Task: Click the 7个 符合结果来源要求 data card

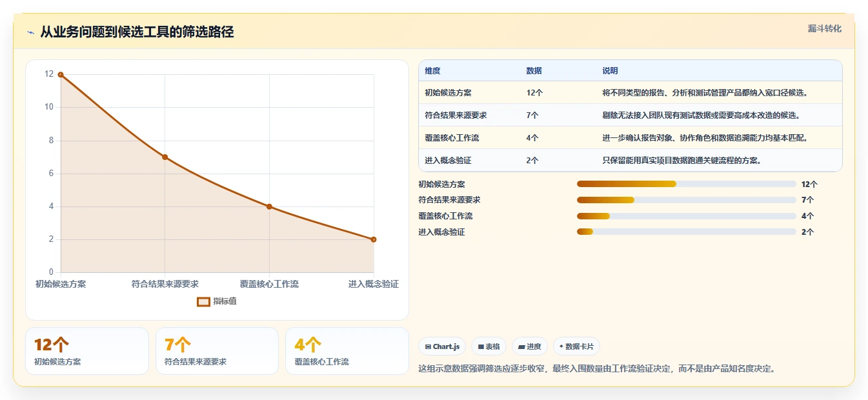Action: [x=217, y=351]
